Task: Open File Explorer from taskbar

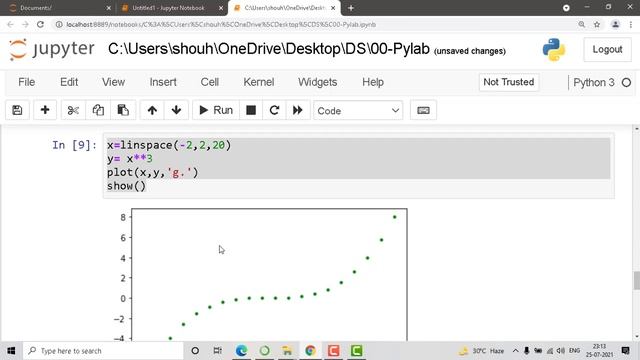Action: (x=287, y=351)
